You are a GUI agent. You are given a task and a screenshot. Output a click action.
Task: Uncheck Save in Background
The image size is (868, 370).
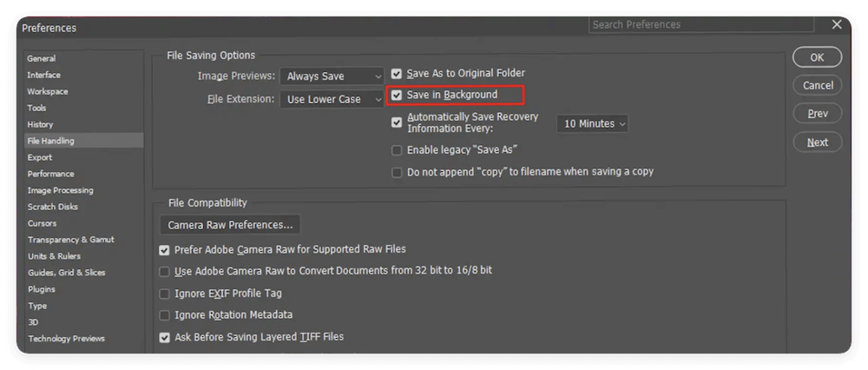coord(397,96)
